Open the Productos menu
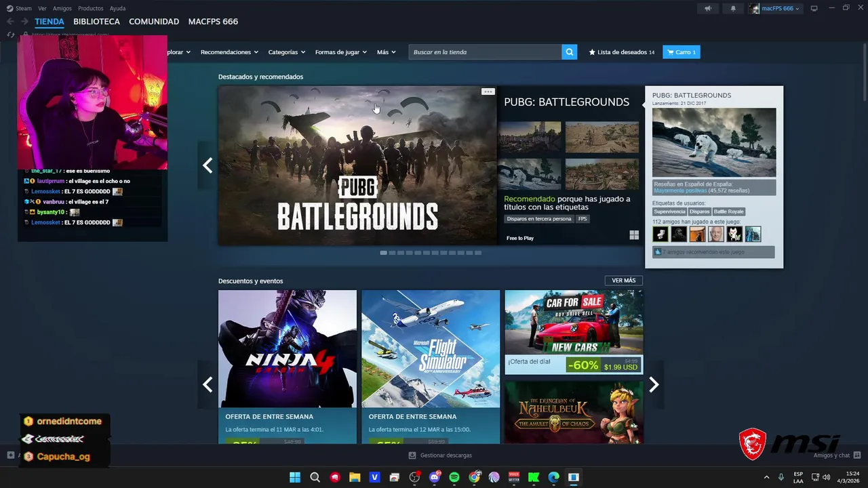This screenshot has width=868, height=488. [x=91, y=8]
